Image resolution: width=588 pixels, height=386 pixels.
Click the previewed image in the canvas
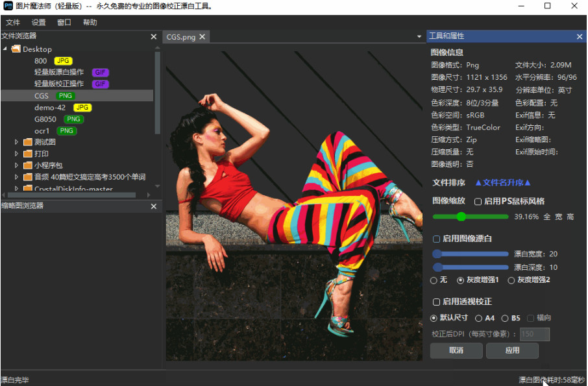(295, 206)
